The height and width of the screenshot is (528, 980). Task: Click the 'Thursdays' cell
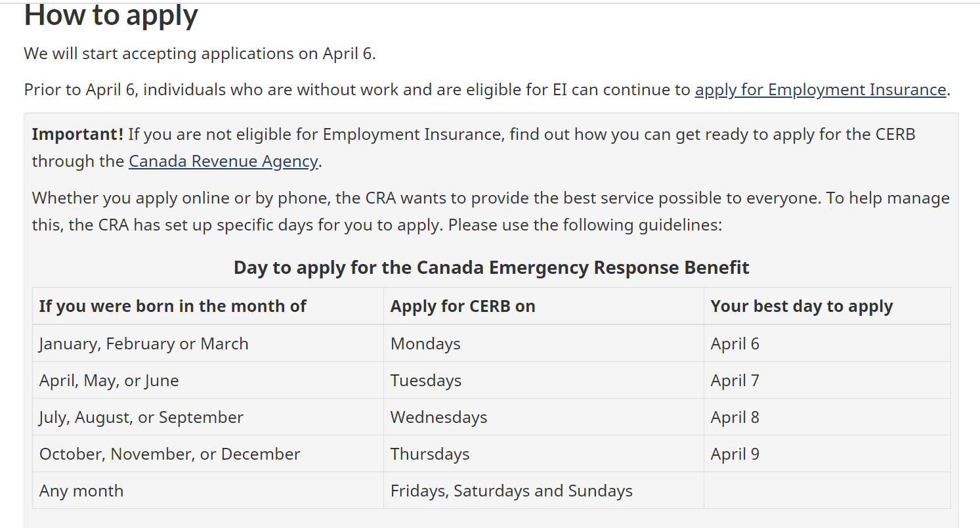click(x=430, y=454)
